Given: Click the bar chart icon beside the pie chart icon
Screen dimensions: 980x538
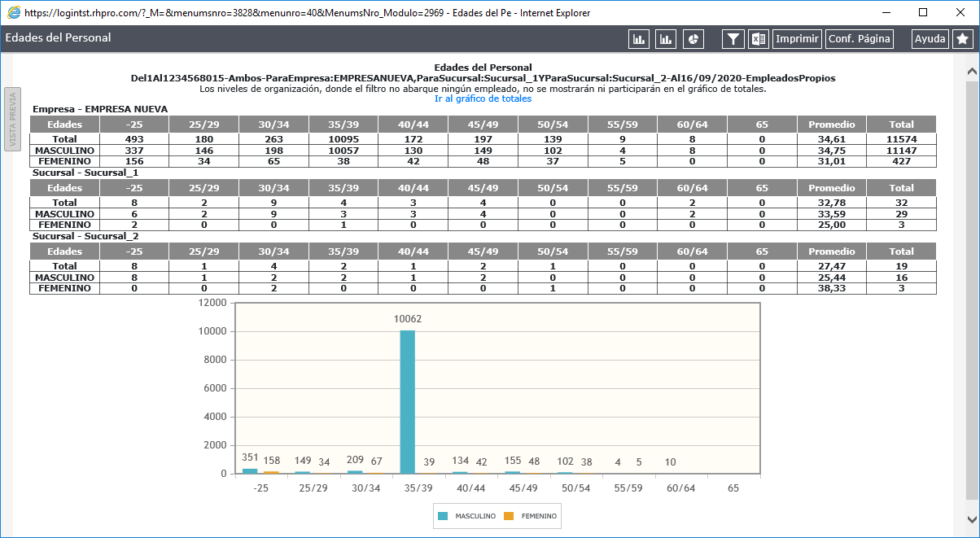Looking at the screenshot, I should [x=666, y=38].
